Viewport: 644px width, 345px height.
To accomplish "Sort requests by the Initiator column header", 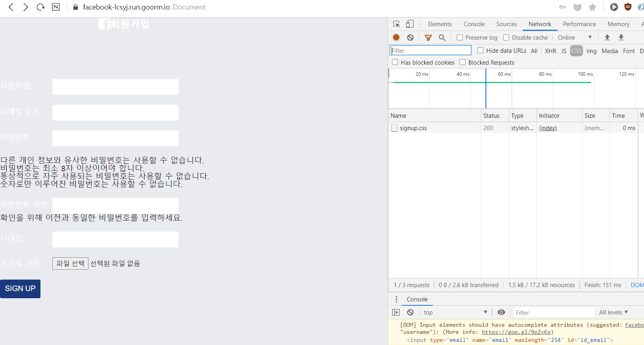I will tap(559, 116).
